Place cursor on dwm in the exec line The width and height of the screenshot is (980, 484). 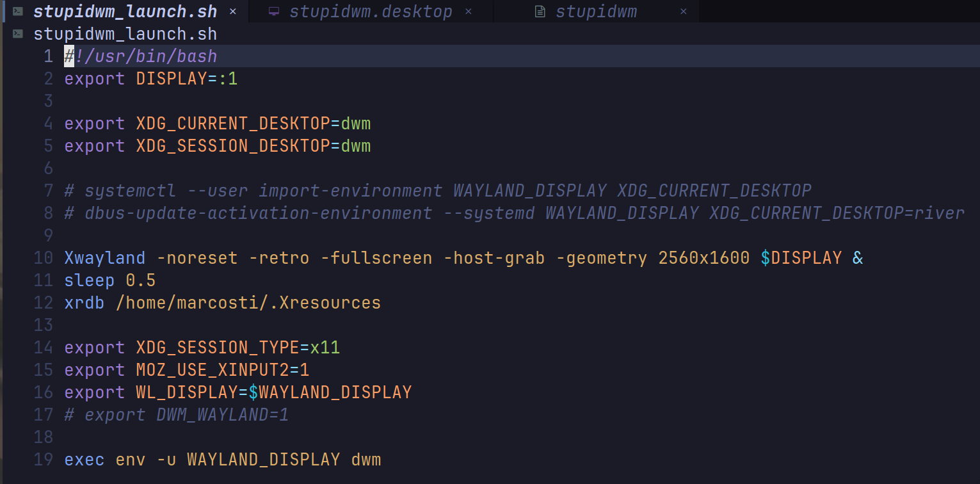tap(366, 460)
